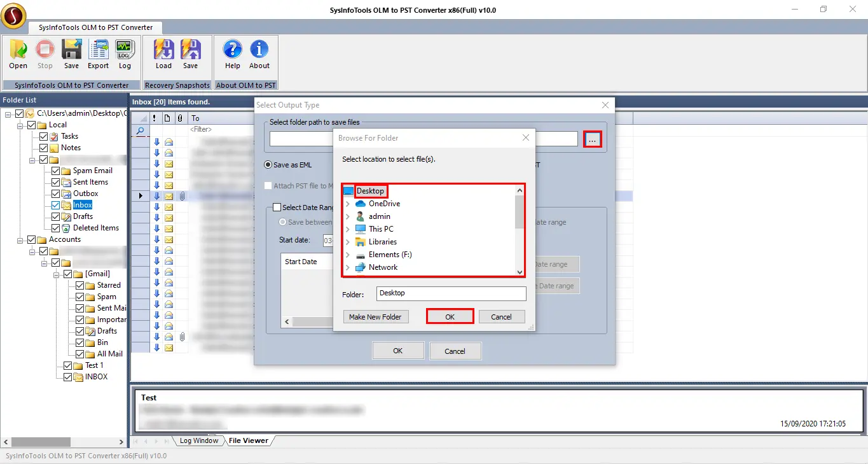Click the Sent Items folder icon
The height and width of the screenshot is (464, 868).
pos(67,182)
